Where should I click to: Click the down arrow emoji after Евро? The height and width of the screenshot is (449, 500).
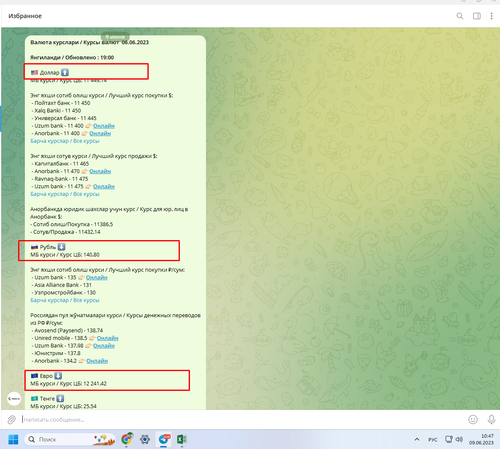pyautogui.click(x=58, y=376)
